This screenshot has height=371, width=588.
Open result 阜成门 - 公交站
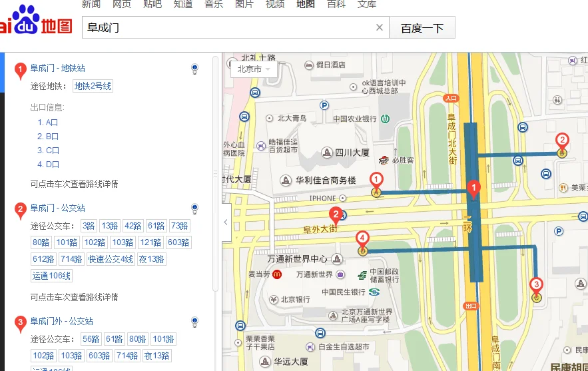click(x=58, y=208)
